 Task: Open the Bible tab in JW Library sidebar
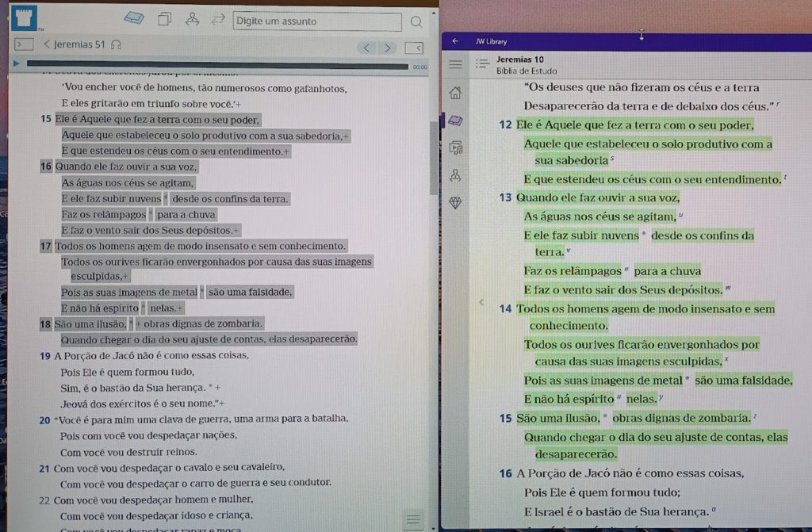point(456,121)
